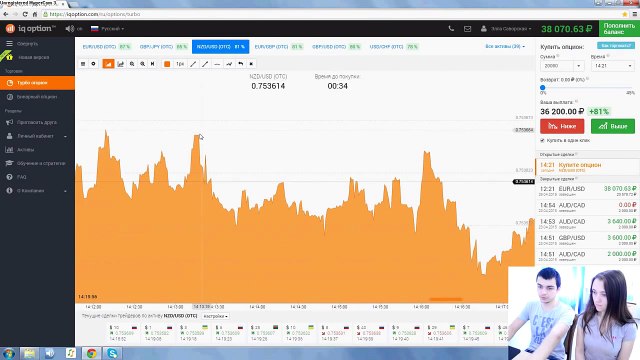Click the iq option logo

coord(30,29)
